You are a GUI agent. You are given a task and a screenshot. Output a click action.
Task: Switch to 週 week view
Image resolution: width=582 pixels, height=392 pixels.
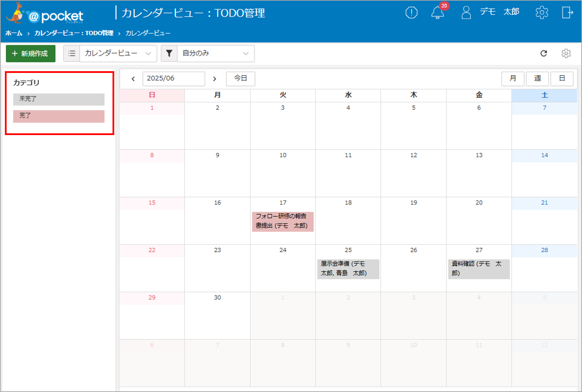537,78
